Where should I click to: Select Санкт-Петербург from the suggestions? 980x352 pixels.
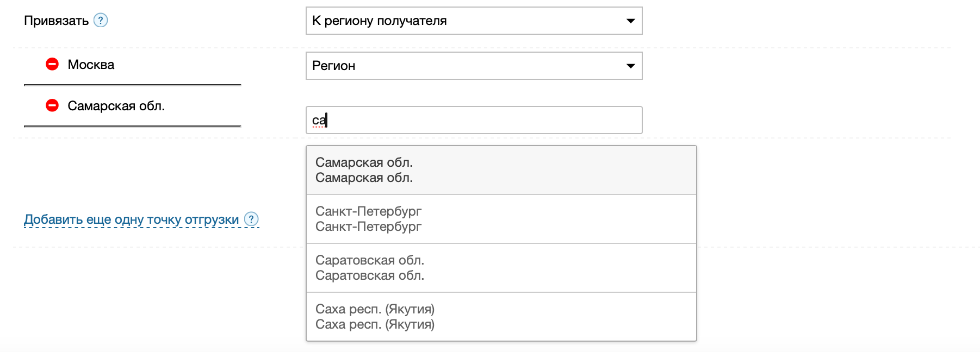pyautogui.click(x=500, y=219)
